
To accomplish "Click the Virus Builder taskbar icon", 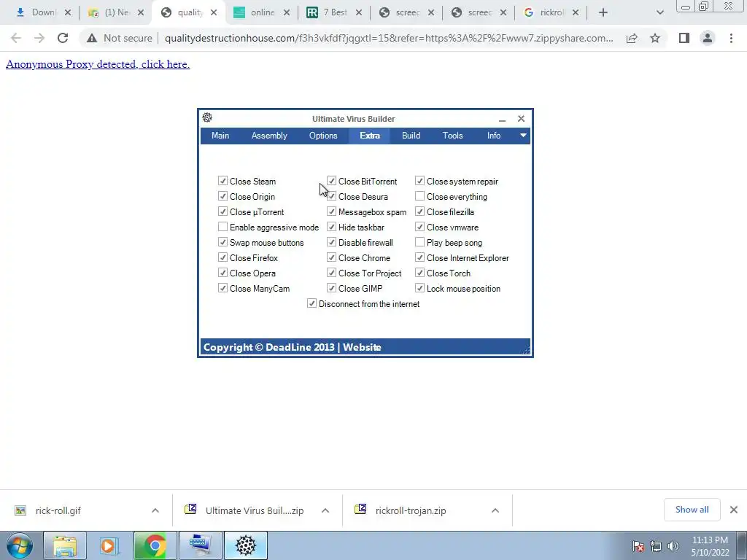I will tap(246, 545).
